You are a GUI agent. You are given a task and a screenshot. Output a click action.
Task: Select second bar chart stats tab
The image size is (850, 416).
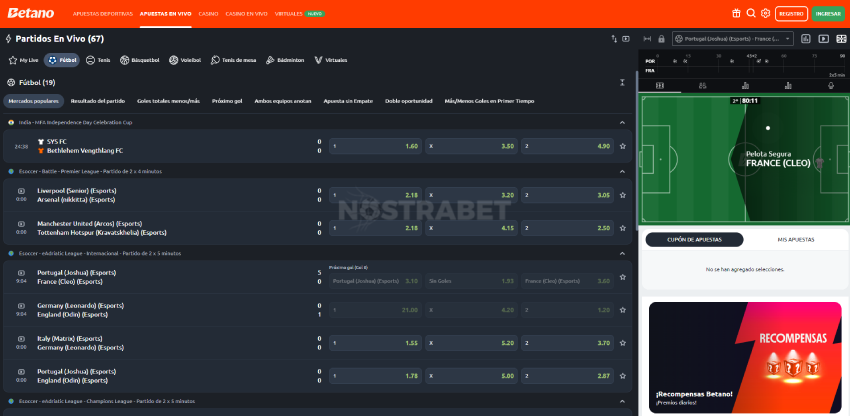(x=788, y=86)
